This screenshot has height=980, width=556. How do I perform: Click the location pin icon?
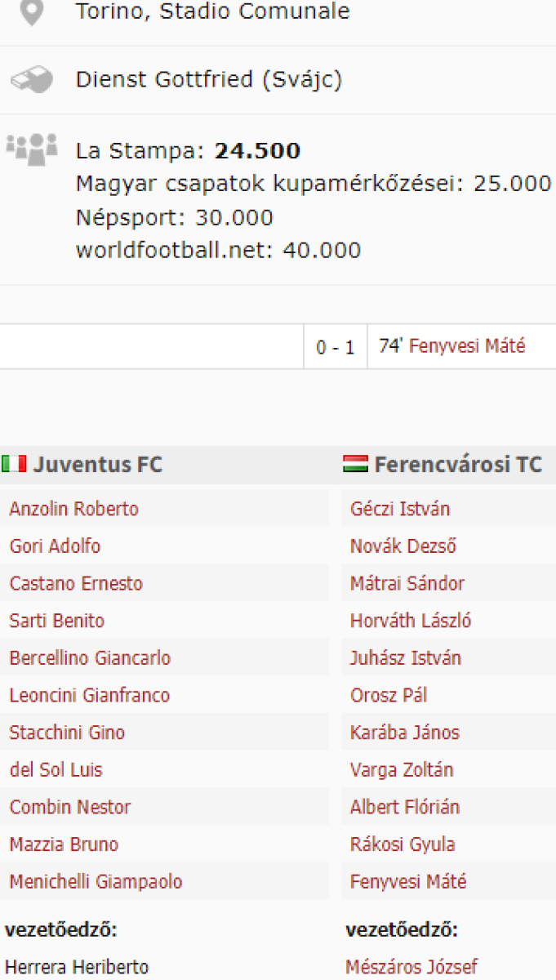(x=32, y=12)
